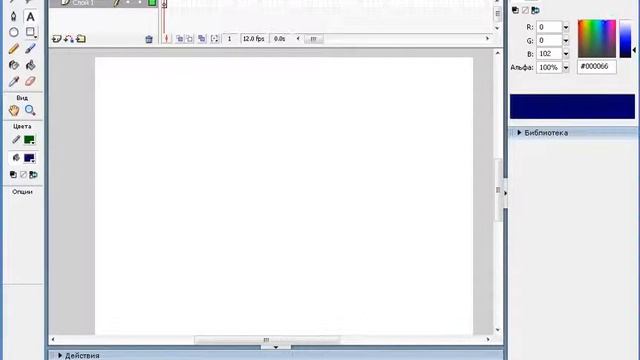Click stage vertical scroll down arrow
640x360 pixels.
[x=498, y=330]
